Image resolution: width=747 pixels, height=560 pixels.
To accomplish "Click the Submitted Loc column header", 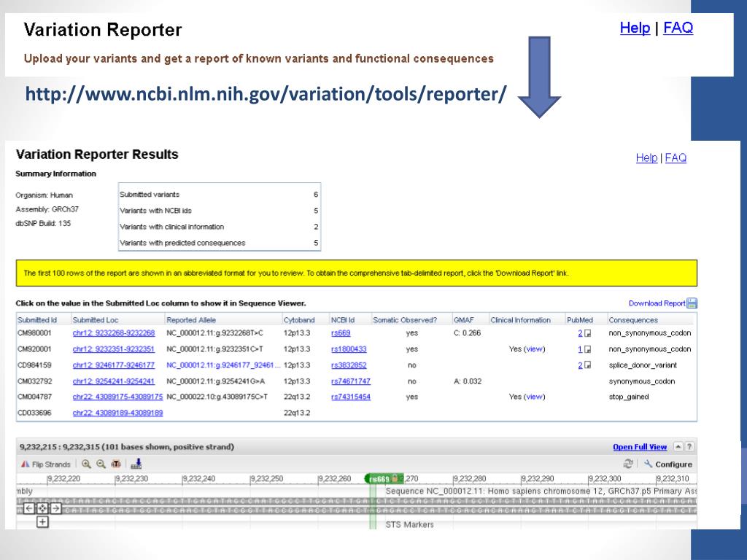I will [x=96, y=320].
